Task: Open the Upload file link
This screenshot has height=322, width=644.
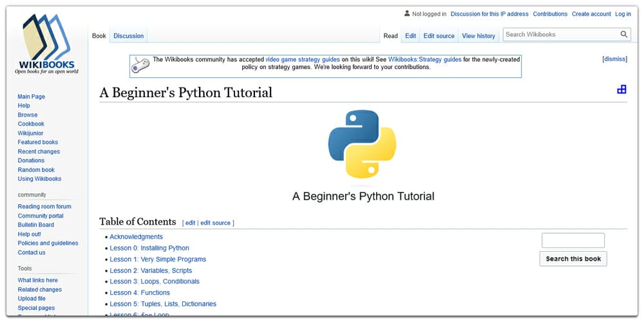Action: click(x=32, y=299)
